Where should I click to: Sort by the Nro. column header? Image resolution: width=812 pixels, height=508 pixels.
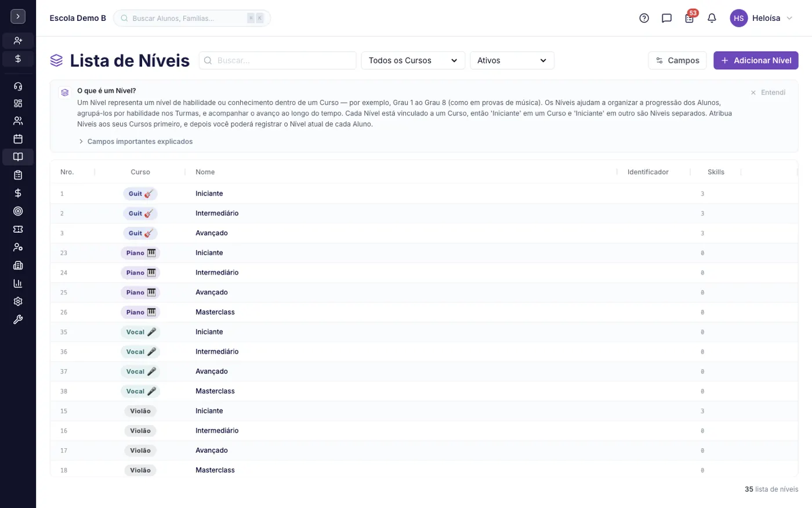[x=67, y=172]
